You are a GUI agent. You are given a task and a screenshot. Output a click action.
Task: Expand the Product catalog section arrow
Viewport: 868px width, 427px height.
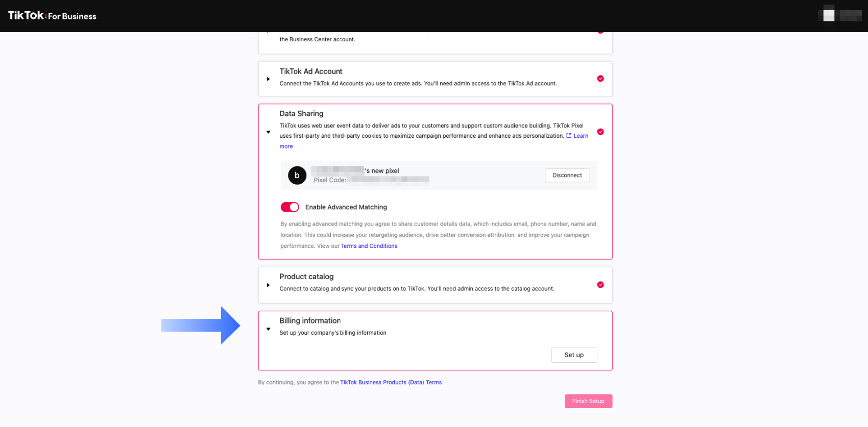tap(268, 285)
